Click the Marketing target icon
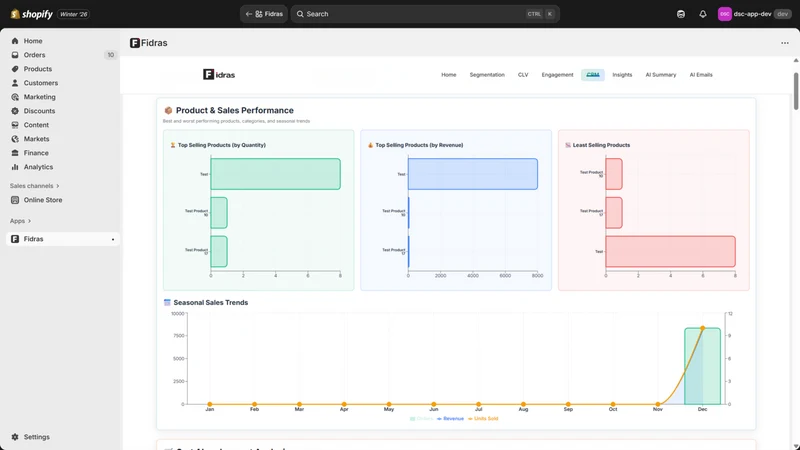The height and width of the screenshot is (450, 800). (x=15, y=97)
